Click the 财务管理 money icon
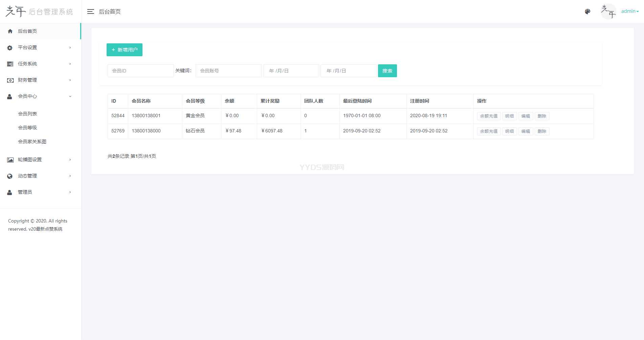This screenshot has width=644, height=340. coord(10,80)
